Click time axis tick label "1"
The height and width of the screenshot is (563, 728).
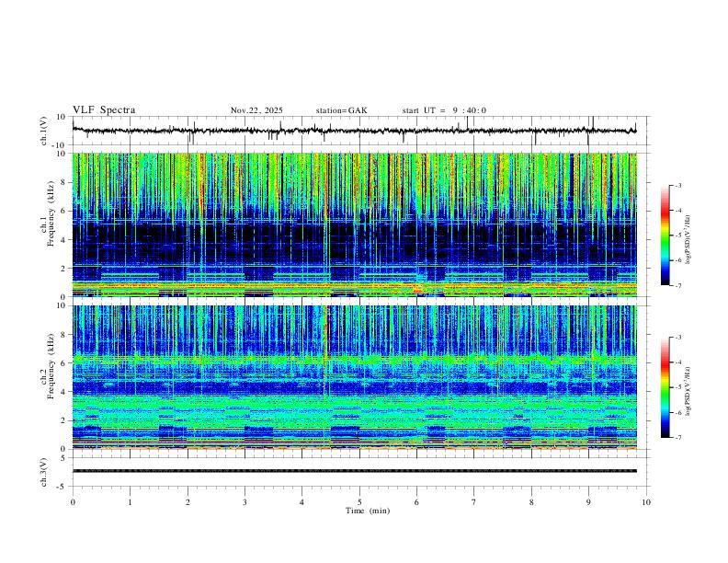130,502
